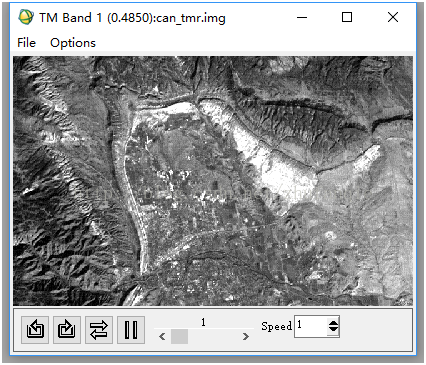Decrease speed with the down stepper arrow
Viewport: 426px width, 365px height.
[x=333, y=329]
